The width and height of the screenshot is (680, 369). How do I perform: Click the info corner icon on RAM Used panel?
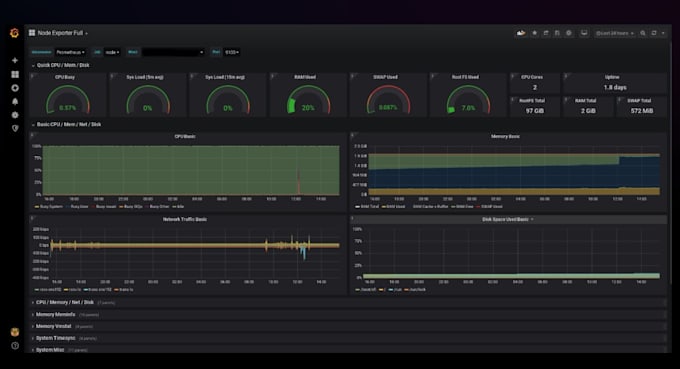click(x=273, y=76)
